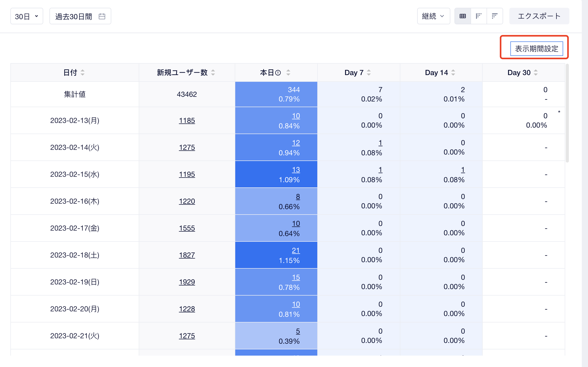Click 本日 value 21 for 2023-02-18

tap(296, 250)
